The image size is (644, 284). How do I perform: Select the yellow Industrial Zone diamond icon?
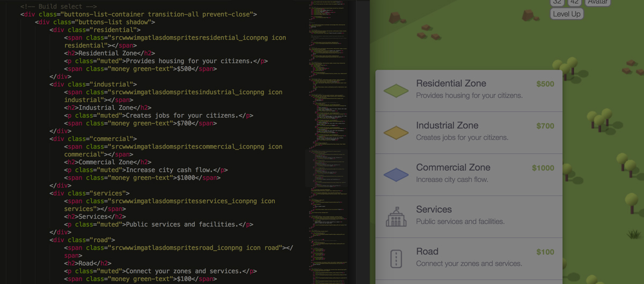pyautogui.click(x=397, y=132)
